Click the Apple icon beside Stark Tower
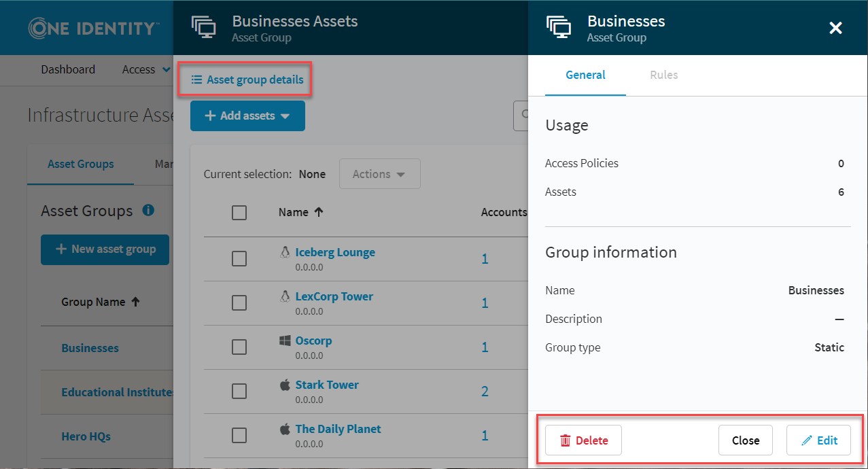The height and width of the screenshot is (469, 868). (285, 385)
